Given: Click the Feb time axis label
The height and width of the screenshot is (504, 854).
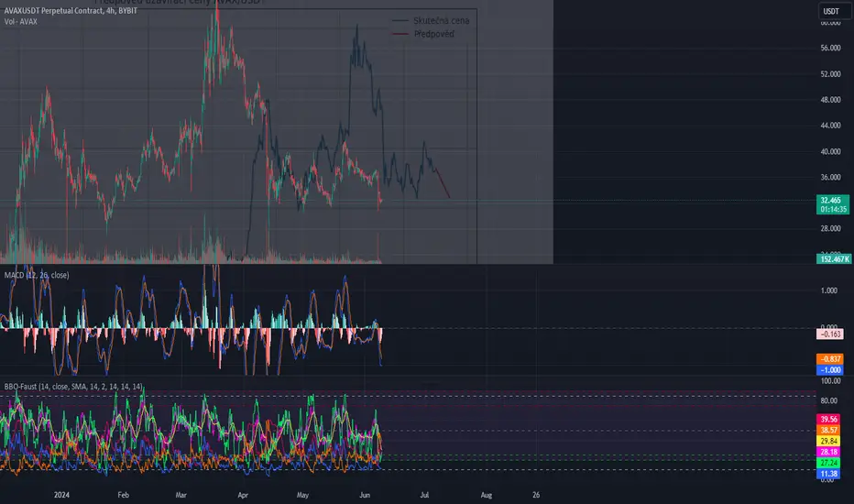Looking at the screenshot, I should click(123, 495).
